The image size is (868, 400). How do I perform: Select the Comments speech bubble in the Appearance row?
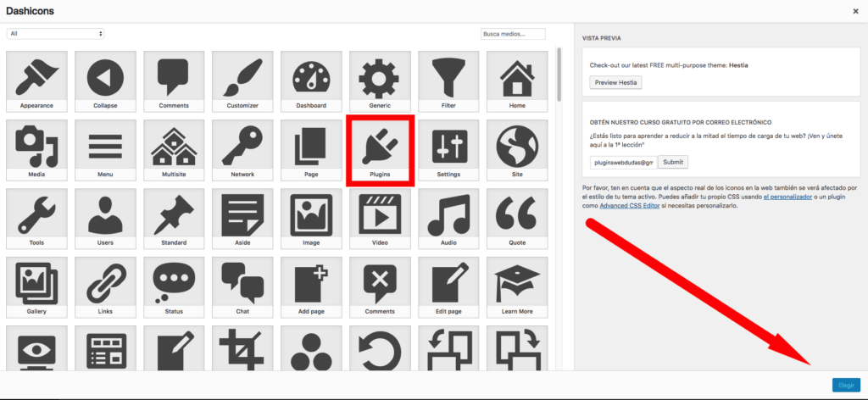(174, 81)
